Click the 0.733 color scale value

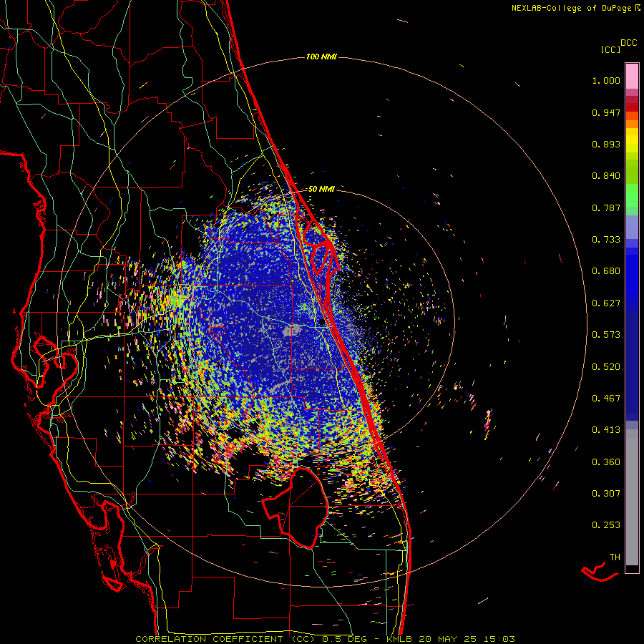click(x=606, y=240)
